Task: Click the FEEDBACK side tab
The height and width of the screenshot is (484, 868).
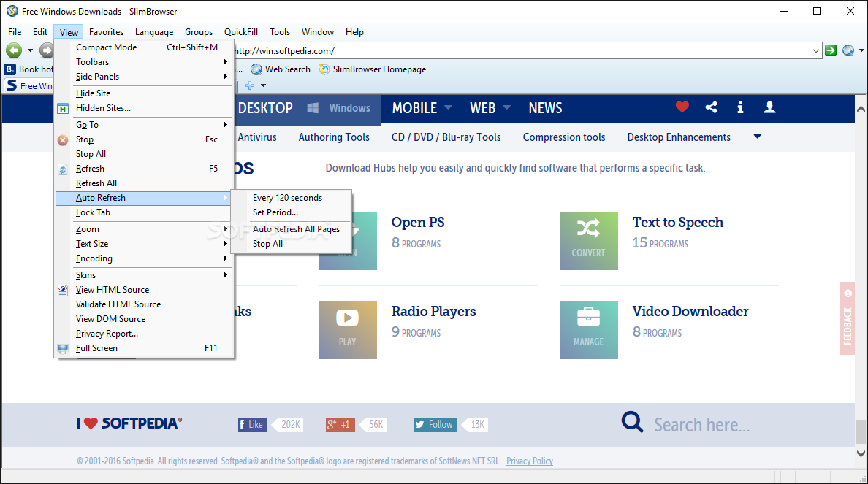Action: click(848, 318)
